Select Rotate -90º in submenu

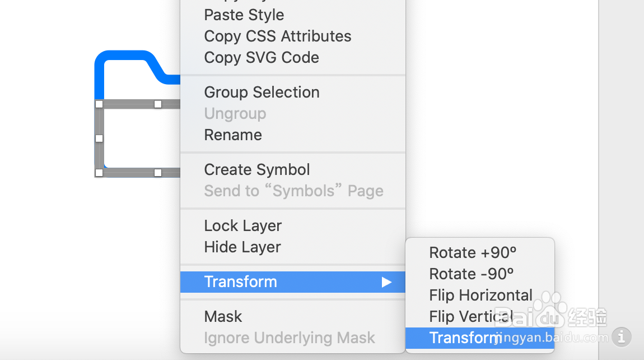point(471,274)
